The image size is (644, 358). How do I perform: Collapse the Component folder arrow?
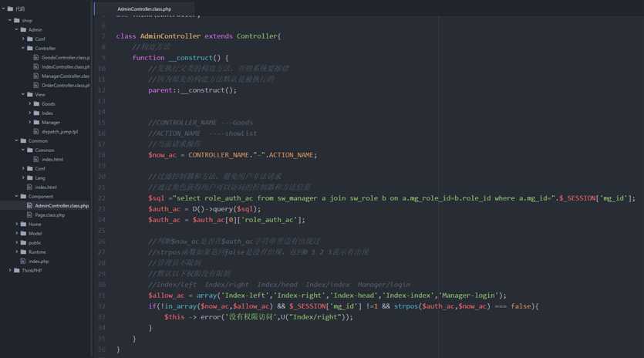tap(16, 196)
